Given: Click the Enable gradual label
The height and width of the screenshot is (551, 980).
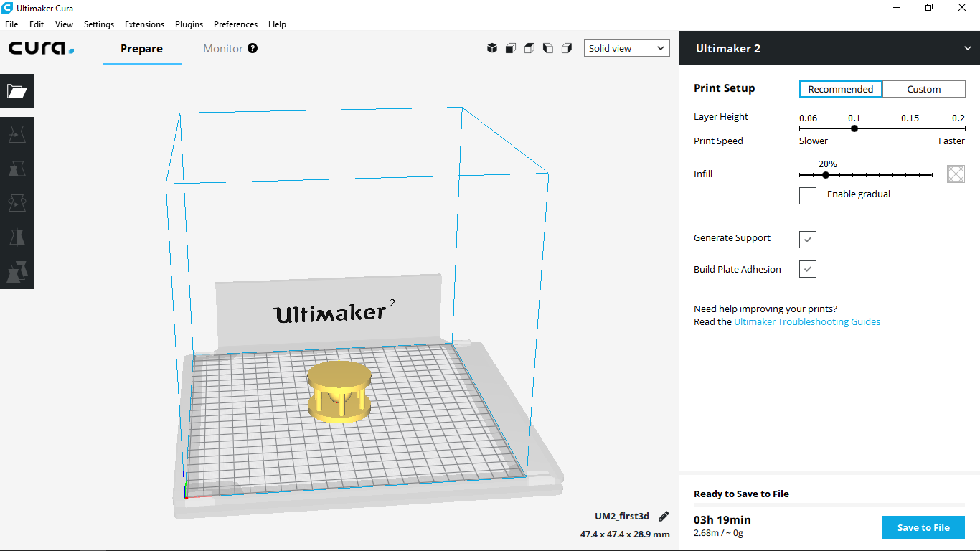Looking at the screenshot, I should [x=859, y=194].
